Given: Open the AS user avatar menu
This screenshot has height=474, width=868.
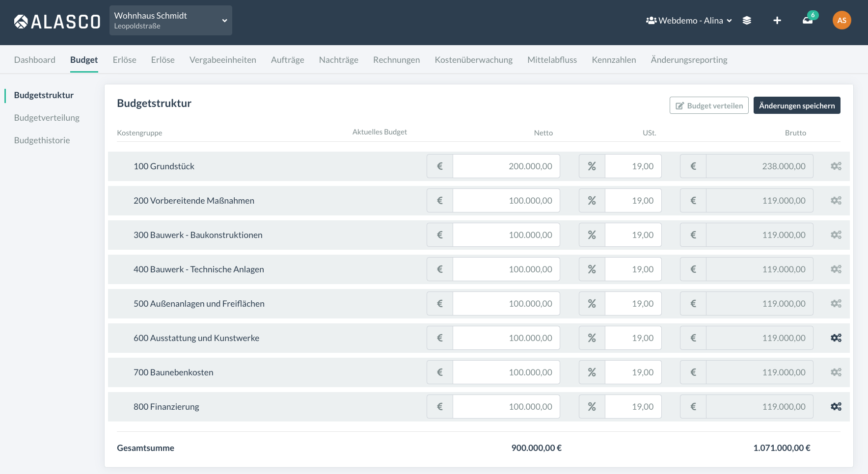Looking at the screenshot, I should pos(841,21).
